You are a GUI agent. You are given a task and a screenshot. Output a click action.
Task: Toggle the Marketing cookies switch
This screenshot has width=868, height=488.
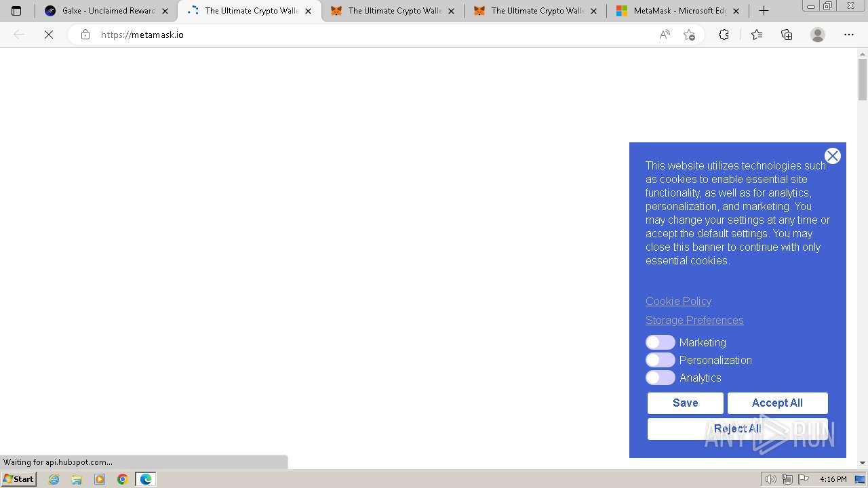pos(660,342)
